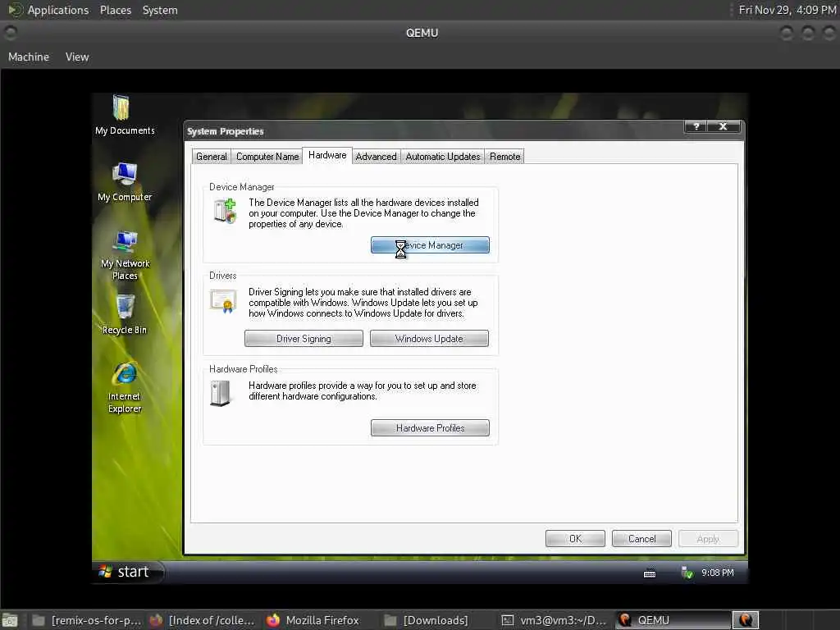Open the Automatic Updates tab
The width and height of the screenshot is (840, 630).
coord(442,157)
